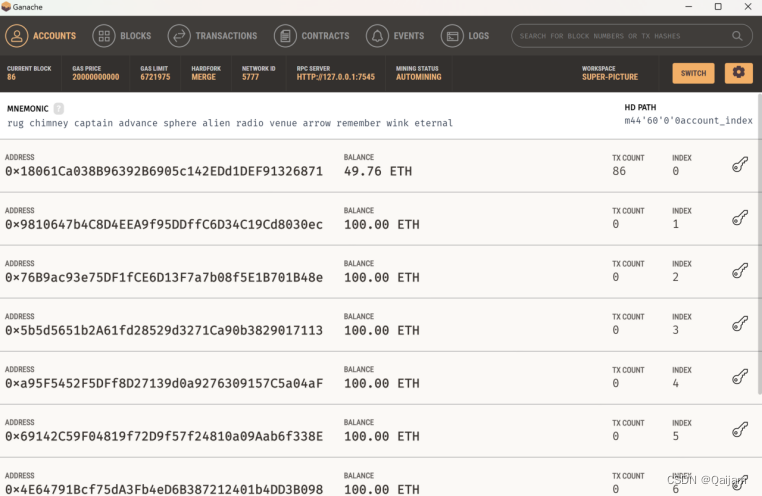Click the Automining status
Viewport: 762px width, 496px height.
(418, 77)
